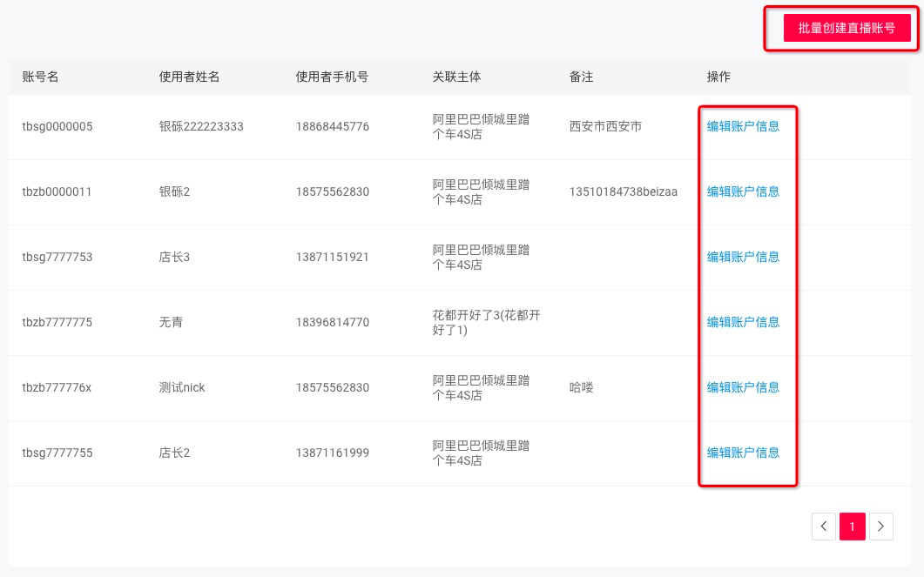Click user name 银砾2
Image resolution: width=924 pixels, height=577 pixels.
pos(174,191)
